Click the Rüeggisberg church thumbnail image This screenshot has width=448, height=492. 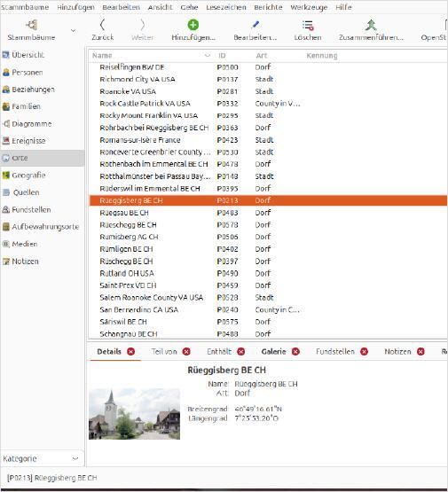point(134,414)
